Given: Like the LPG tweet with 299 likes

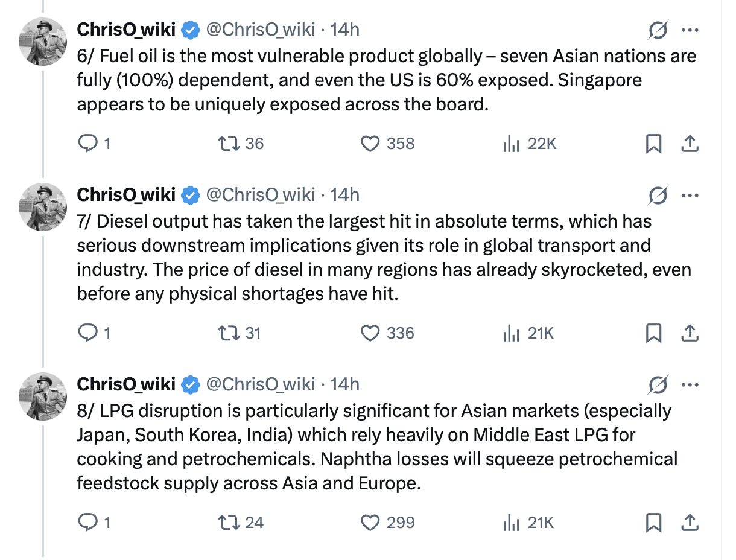Looking at the screenshot, I should coord(370,522).
